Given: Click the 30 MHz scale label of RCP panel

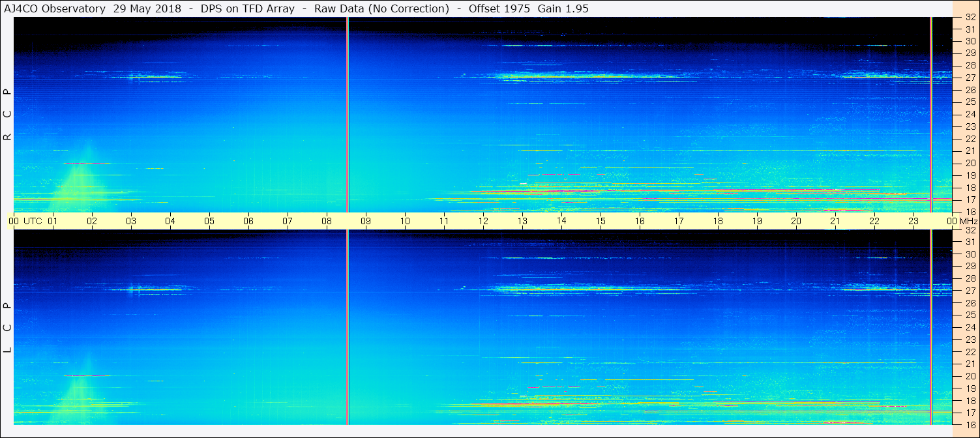Looking at the screenshot, I should pos(970,41).
